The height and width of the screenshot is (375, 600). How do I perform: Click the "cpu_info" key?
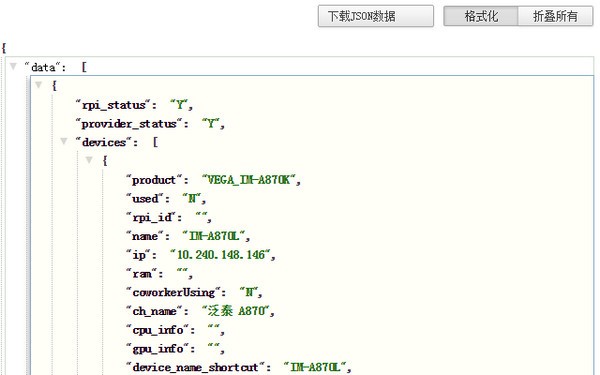[x=158, y=330]
